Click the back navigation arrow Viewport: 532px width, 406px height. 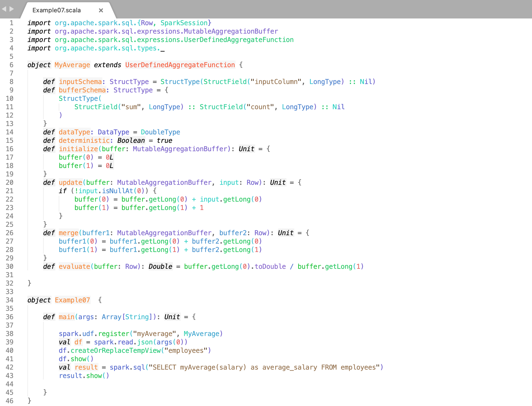pos(4,9)
